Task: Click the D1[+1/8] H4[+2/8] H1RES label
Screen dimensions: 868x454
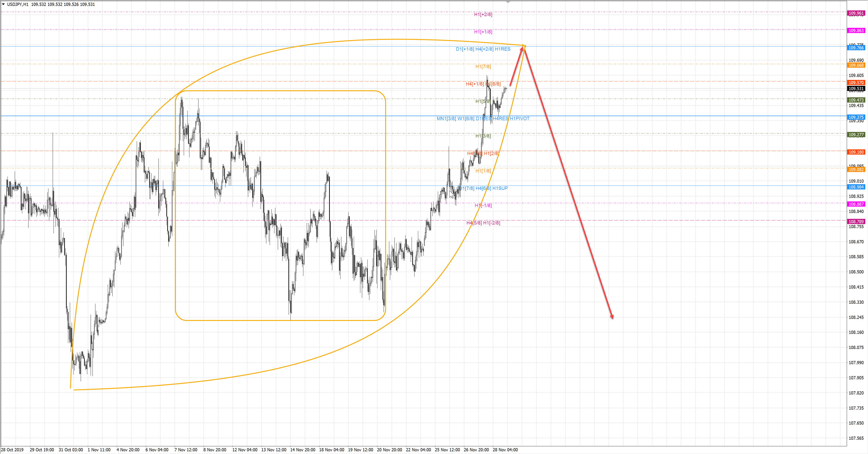Action: pyautogui.click(x=483, y=49)
